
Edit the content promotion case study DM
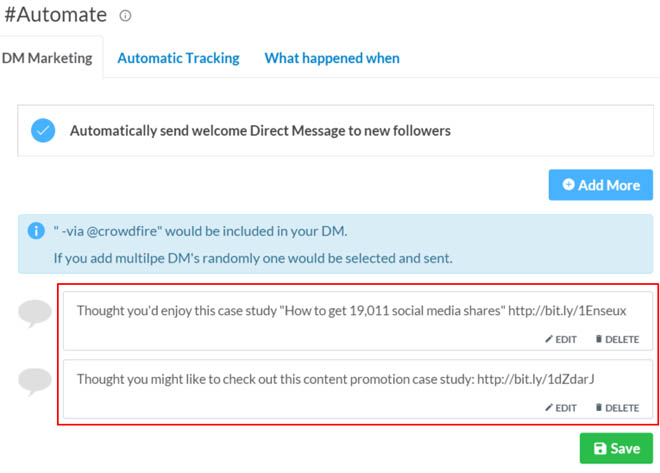tap(561, 407)
